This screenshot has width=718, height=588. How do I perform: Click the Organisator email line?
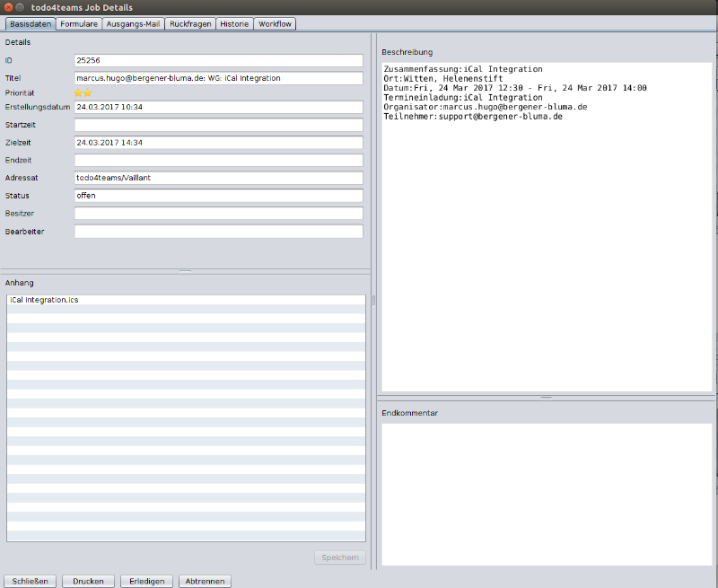pyautogui.click(x=486, y=107)
